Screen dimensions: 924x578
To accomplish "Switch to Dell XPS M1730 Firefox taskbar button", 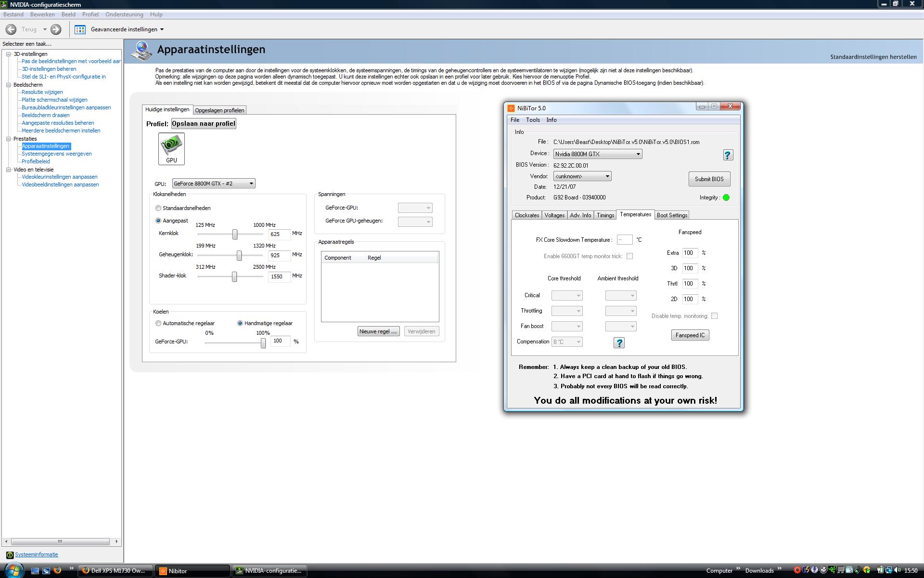I will pos(115,571).
